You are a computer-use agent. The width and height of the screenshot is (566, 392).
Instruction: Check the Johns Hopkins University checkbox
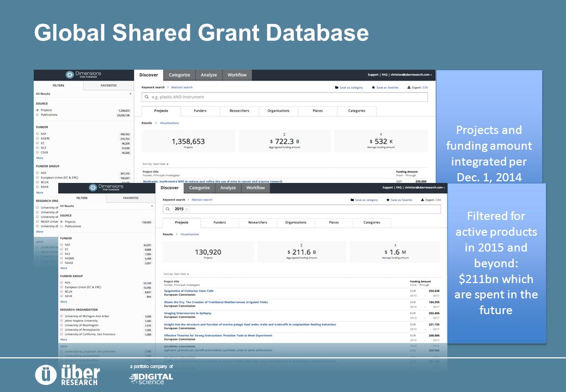point(61,321)
